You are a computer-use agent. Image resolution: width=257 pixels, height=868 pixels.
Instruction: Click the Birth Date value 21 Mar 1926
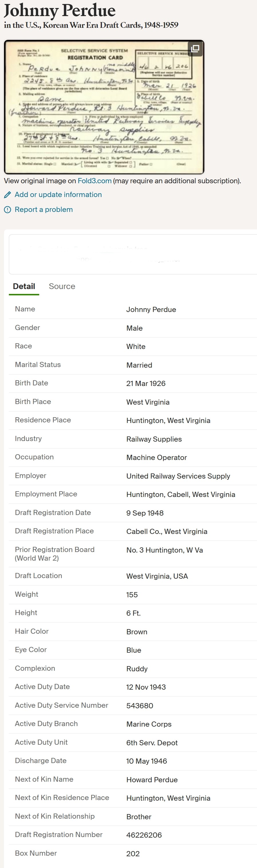point(146,383)
